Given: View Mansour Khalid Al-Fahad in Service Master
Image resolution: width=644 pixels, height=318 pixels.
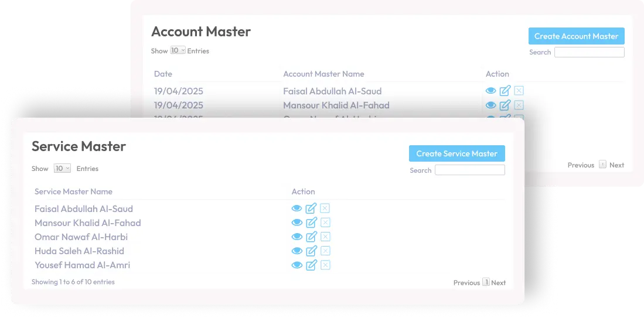Looking at the screenshot, I should (297, 223).
